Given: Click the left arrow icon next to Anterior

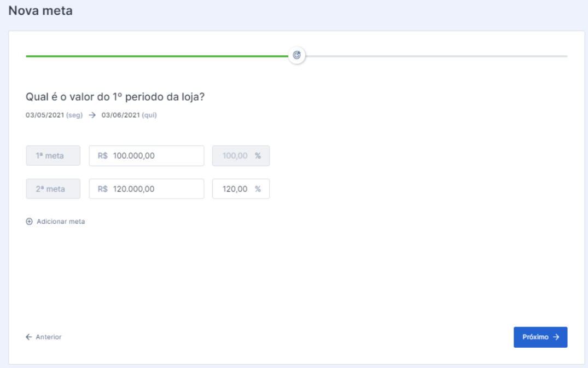Looking at the screenshot, I should [29, 337].
